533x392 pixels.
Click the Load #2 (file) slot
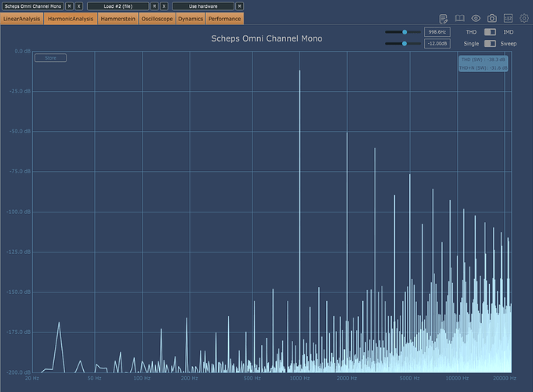[118, 6]
